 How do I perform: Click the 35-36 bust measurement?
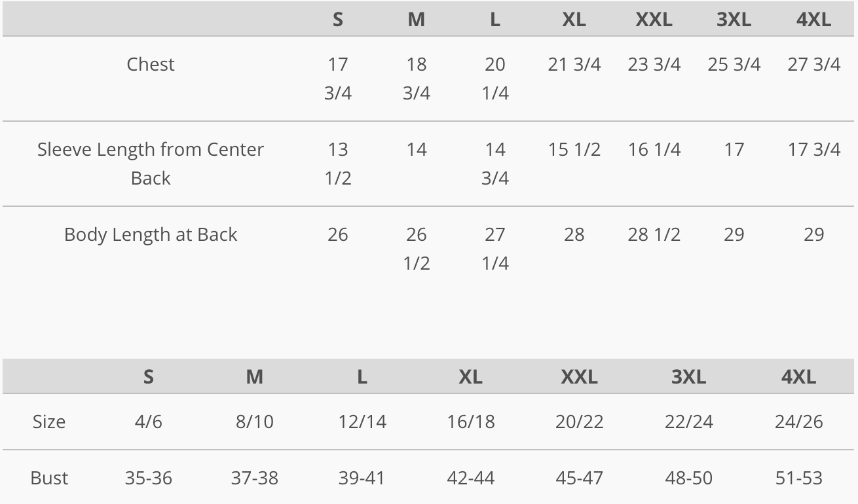tap(148, 478)
